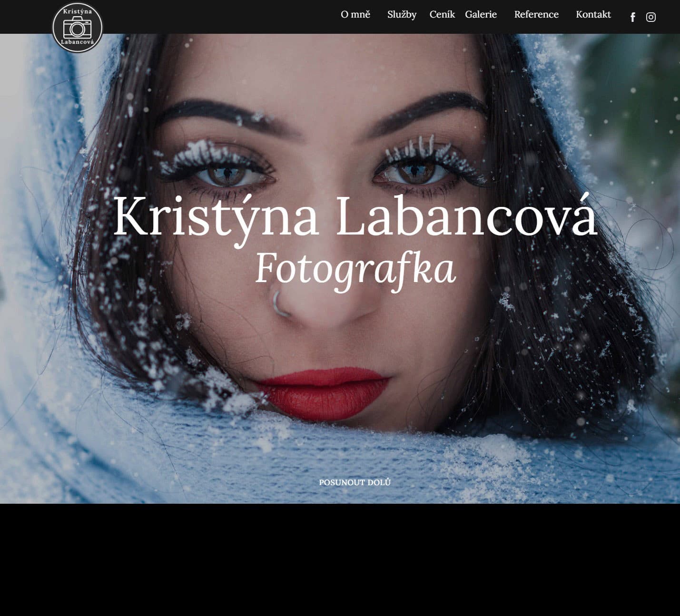Click the 'Kristýna Labancová' headline text

click(x=355, y=219)
